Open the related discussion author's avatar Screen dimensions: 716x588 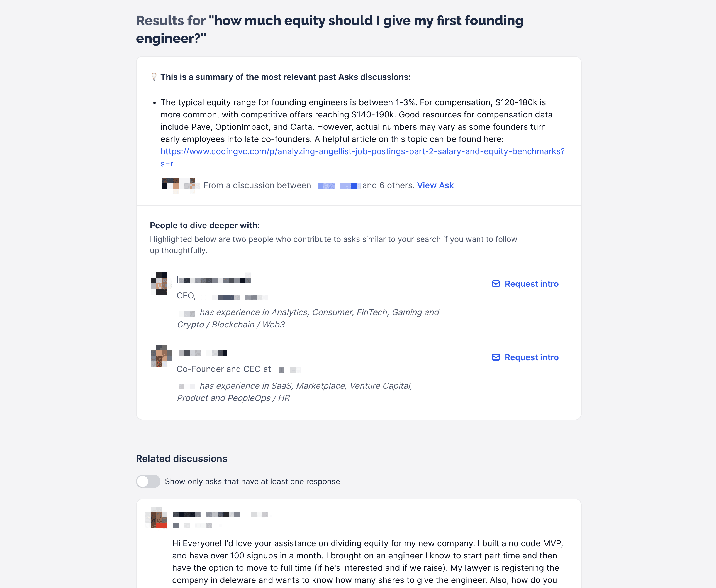(x=157, y=518)
